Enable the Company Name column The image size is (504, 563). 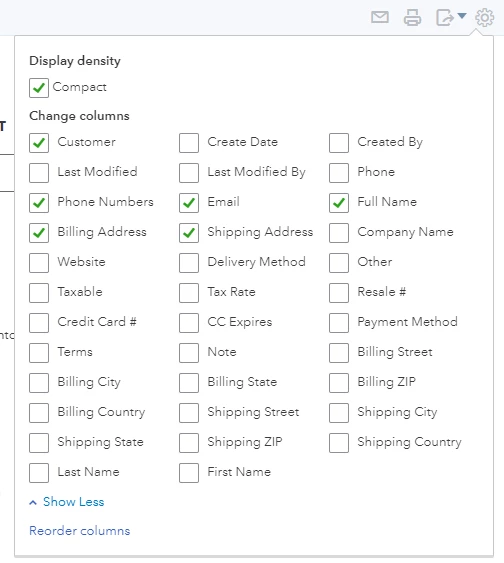pos(339,233)
